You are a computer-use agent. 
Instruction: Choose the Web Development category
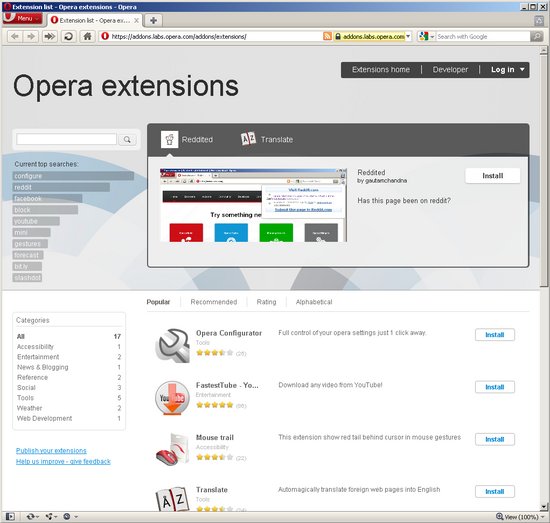pos(69,418)
